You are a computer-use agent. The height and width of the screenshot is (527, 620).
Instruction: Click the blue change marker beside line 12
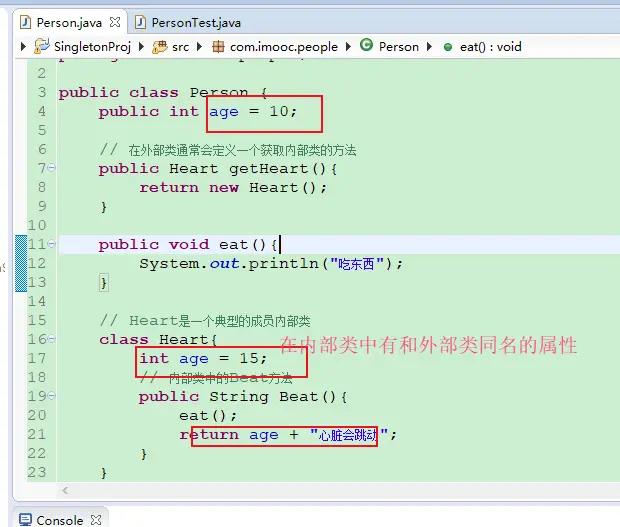coord(21,263)
